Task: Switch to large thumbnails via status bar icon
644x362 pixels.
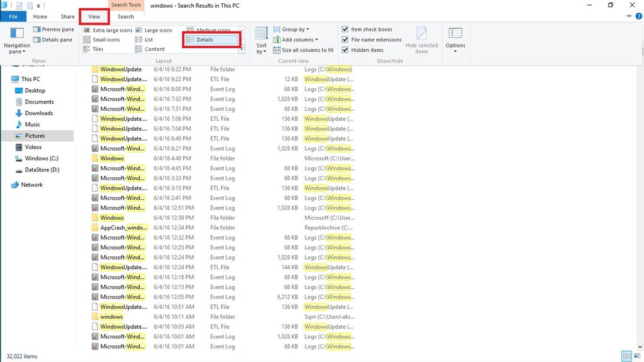Action: [x=637, y=356]
